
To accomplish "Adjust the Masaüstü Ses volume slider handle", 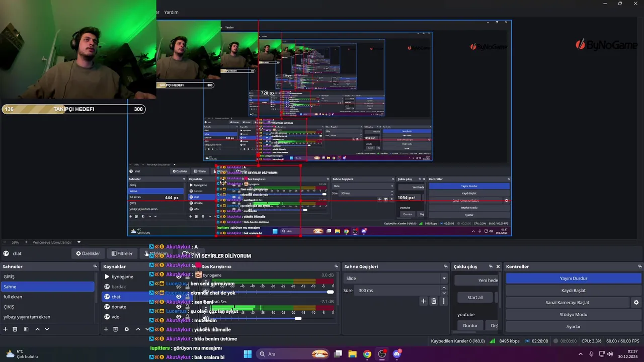I will pos(298,318).
